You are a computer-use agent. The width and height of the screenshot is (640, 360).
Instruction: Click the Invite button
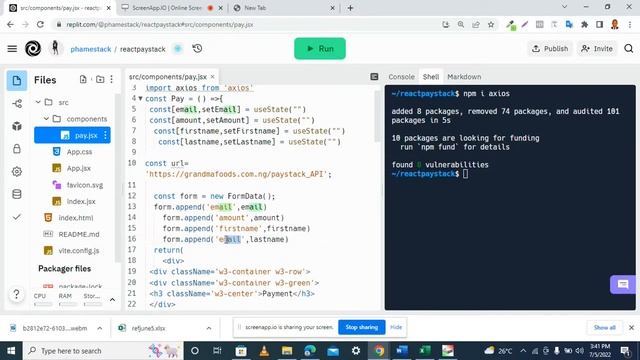597,49
